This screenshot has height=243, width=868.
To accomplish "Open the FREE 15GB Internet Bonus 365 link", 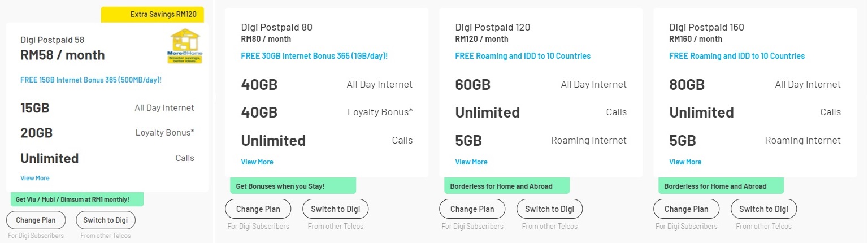I will pos(91,80).
